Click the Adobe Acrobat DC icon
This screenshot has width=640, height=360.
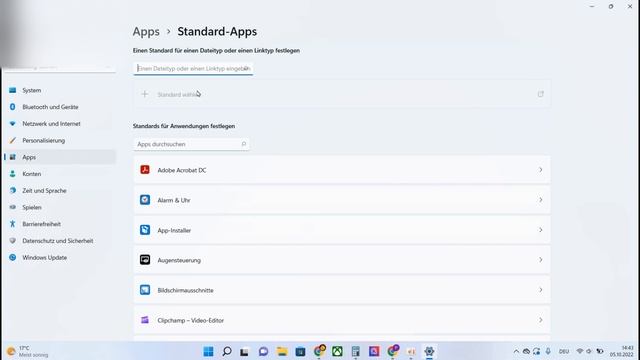(x=145, y=170)
